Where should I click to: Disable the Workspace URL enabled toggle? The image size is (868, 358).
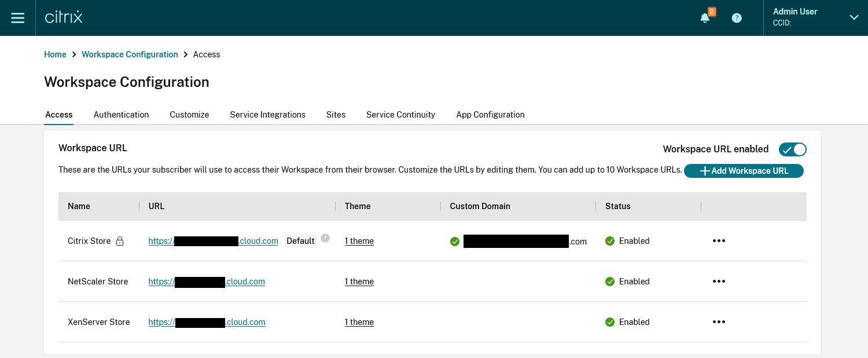point(792,149)
